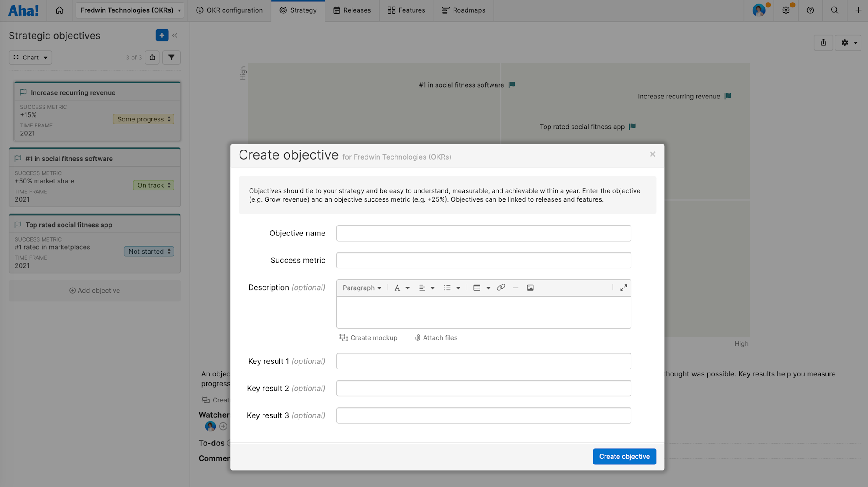Insert an image into the description

[530, 288]
